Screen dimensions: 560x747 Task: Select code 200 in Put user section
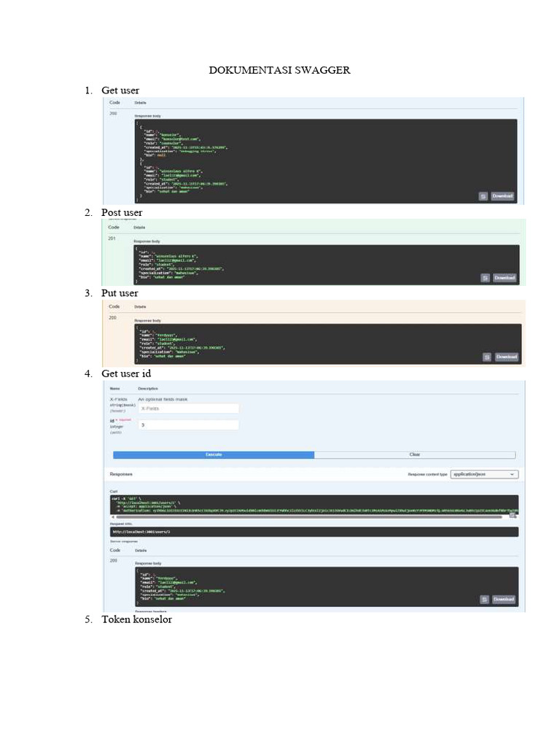point(113,318)
